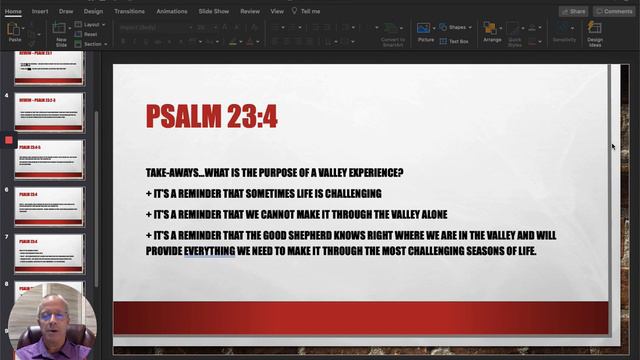Viewport: 640px width, 360px height.
Task: Select slide 7 thumbnail in the panel
Action: click(x=49, y=253)
